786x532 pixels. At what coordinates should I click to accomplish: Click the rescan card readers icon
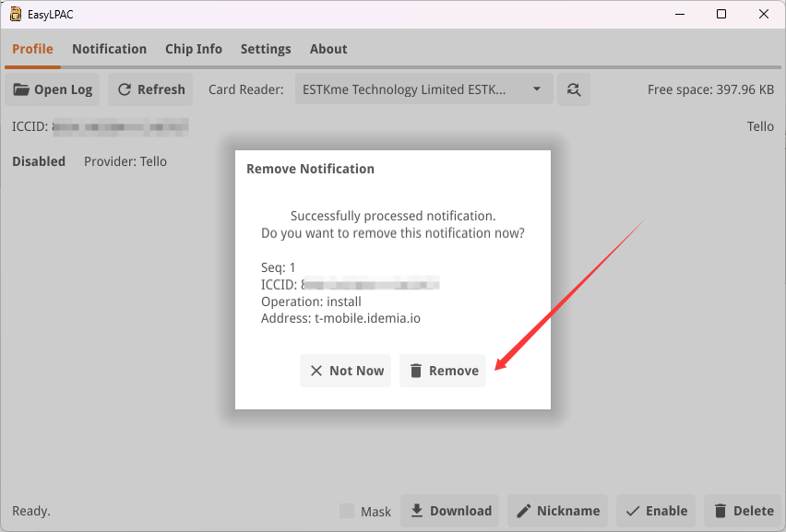(x=574, y=89)
